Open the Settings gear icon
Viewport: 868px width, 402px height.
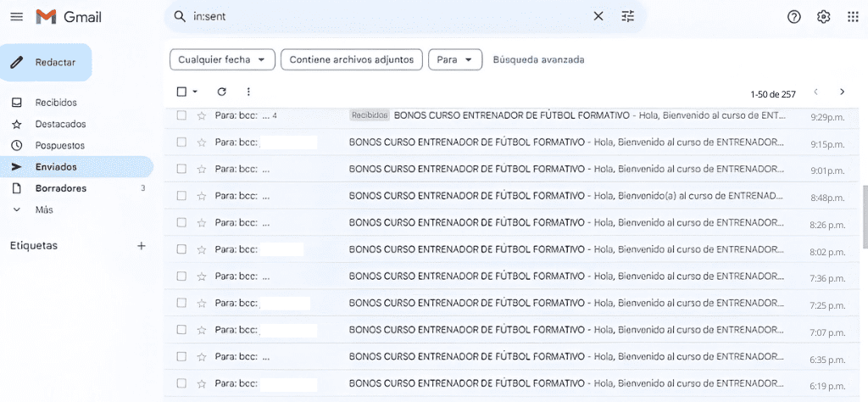(x=823, y=17)
